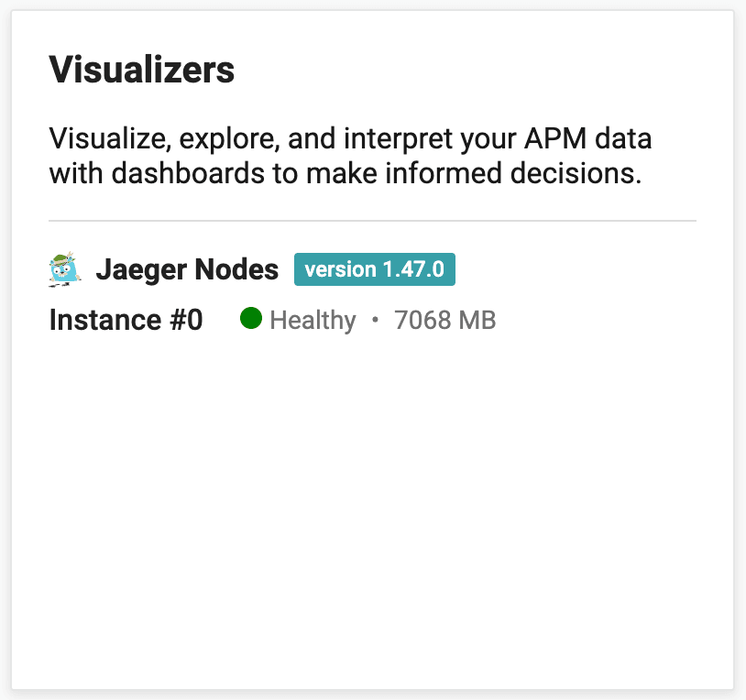Image resolution: width=746 pixels, height=700 pixels.
Task: Click the bullet separator between Healthy and 7068 MB
Action: [375, 321]
